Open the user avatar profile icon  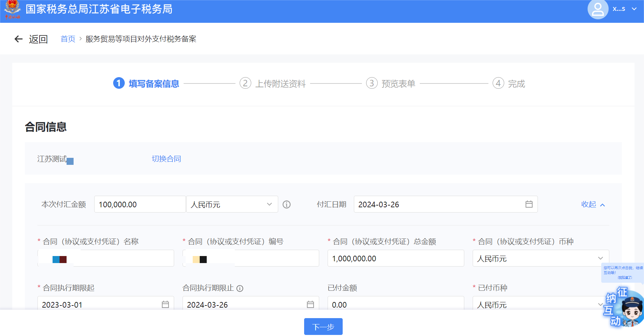[x=597, y=9]
